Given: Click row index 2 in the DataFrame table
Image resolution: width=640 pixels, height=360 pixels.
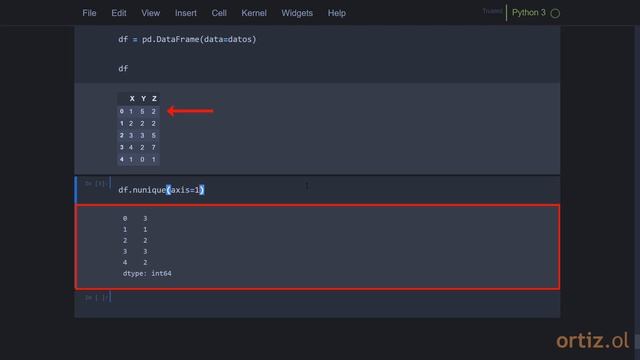Looking at the screenshot, I should point(122,136).
